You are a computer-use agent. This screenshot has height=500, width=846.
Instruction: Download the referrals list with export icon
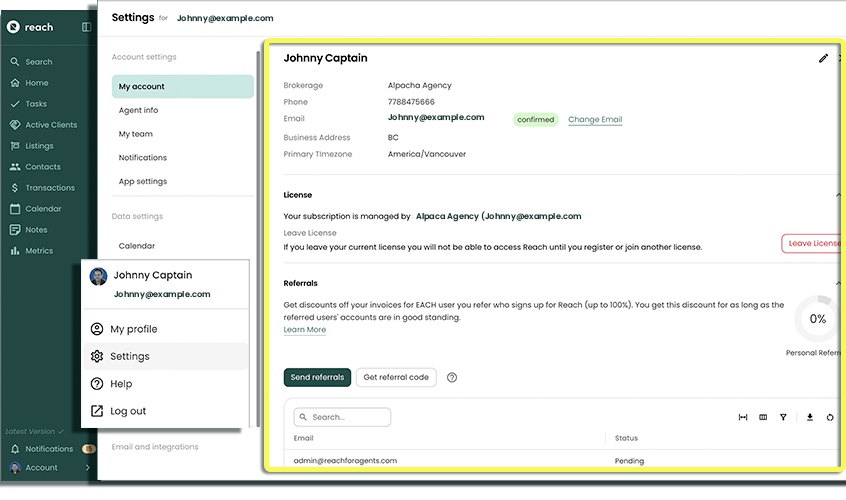pyautogui.click(x=810, y=418)
